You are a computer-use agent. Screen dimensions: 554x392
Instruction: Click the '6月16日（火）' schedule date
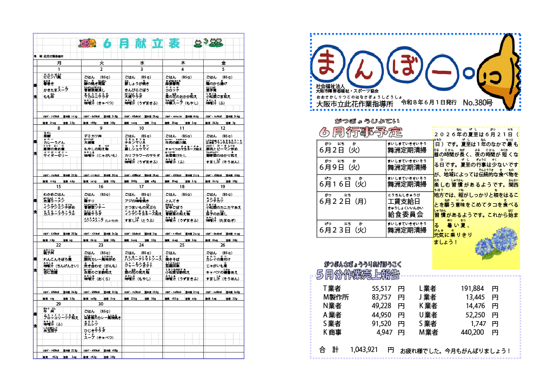[x=343, y=184]
